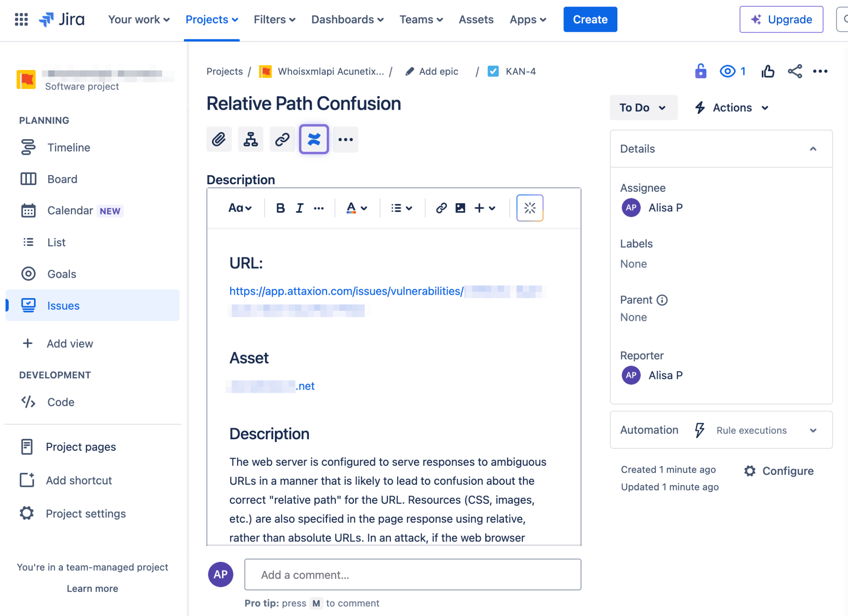Add a child issue via hierarchy icon
Viewport: 848px width, 616px height.
tap(251, 140)
